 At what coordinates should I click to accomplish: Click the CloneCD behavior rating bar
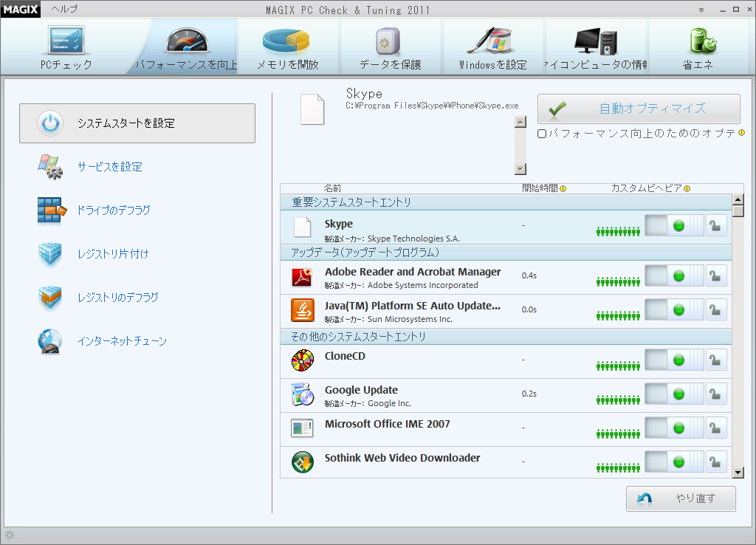click(x=618, y=366)
